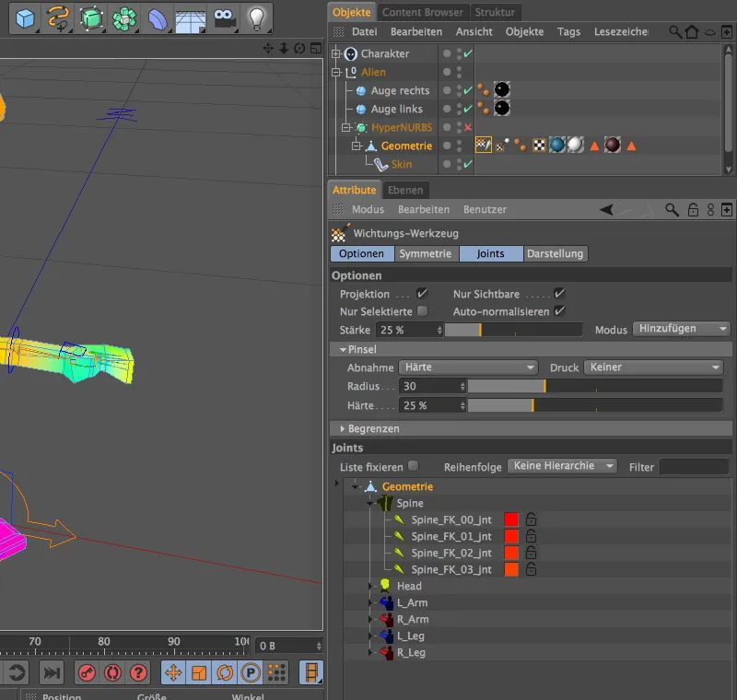Click the weight tag on Geometrie row
This screenshot has width=737, height=700.
pyautogui.click(x=483, y=146)
